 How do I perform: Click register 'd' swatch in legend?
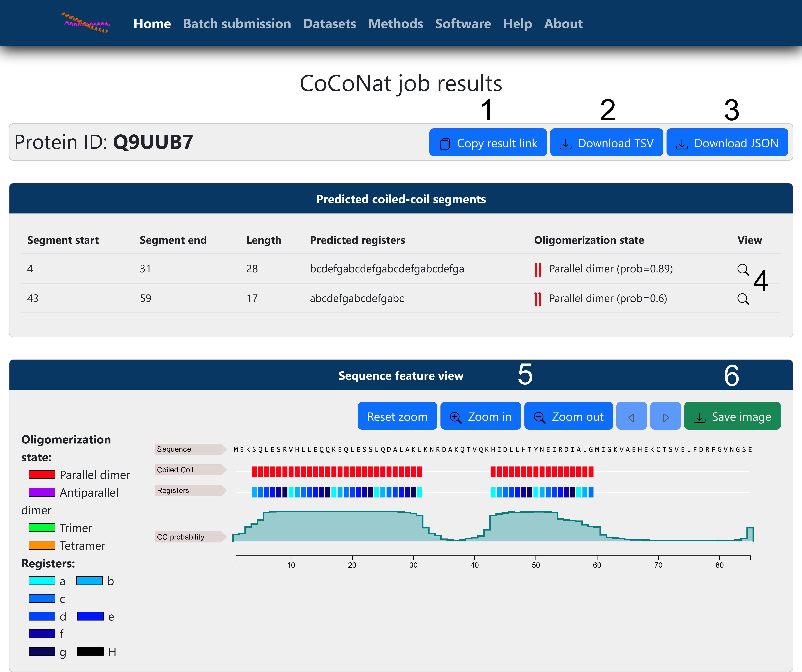(x=42, y=616)
